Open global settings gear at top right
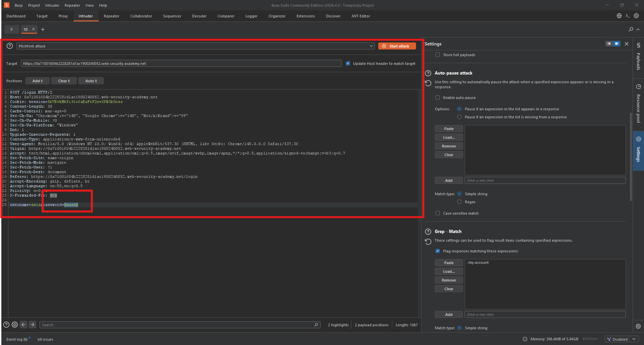This screenshot has height=345, width=644. point(636,16)
